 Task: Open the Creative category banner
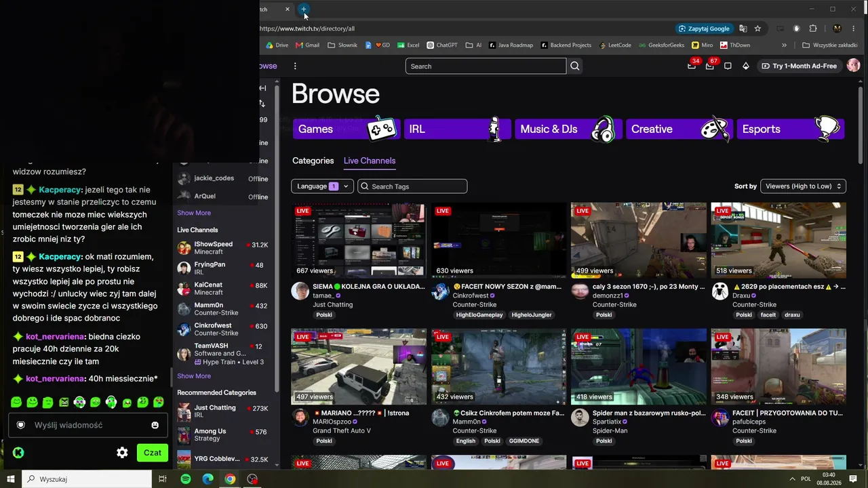pyautogui.click(x=679, y=129)
